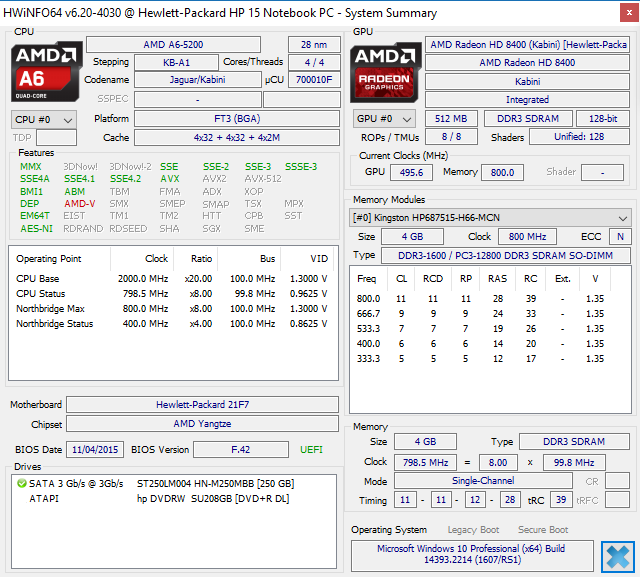Screen dimensions: 640x577
Task: Click the Ratio column header
Action: [196, 259]
